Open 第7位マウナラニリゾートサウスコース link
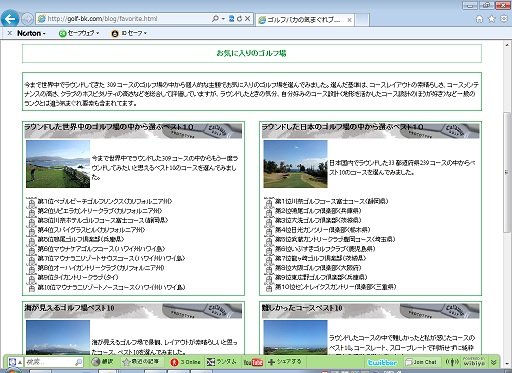This screenshot has width=512, height=373. (111, 258)
